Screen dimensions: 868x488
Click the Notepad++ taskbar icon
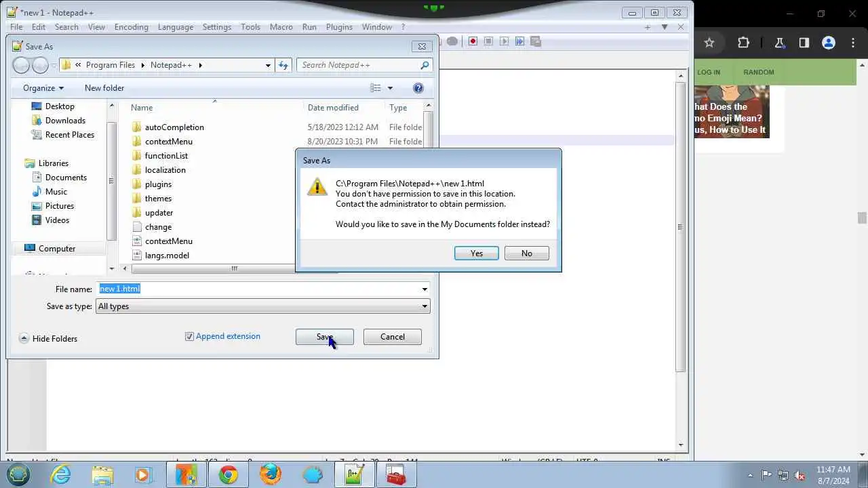pyautogui.click(x=354, y=475)
